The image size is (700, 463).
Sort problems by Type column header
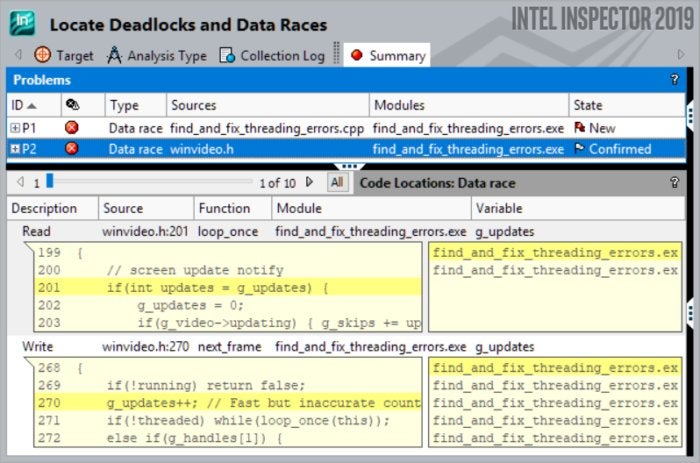[136, 105]
